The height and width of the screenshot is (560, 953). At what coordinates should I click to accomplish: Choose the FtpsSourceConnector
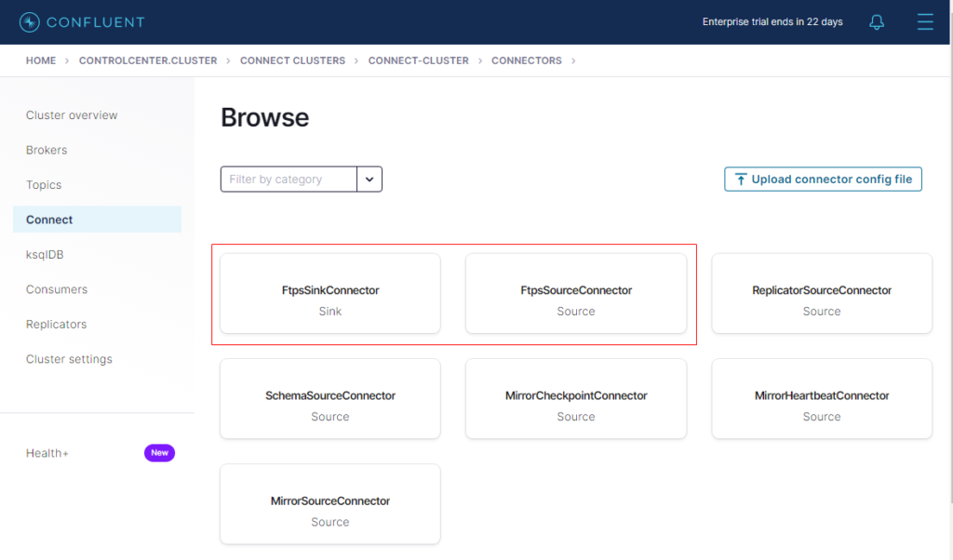coord(575,294)
